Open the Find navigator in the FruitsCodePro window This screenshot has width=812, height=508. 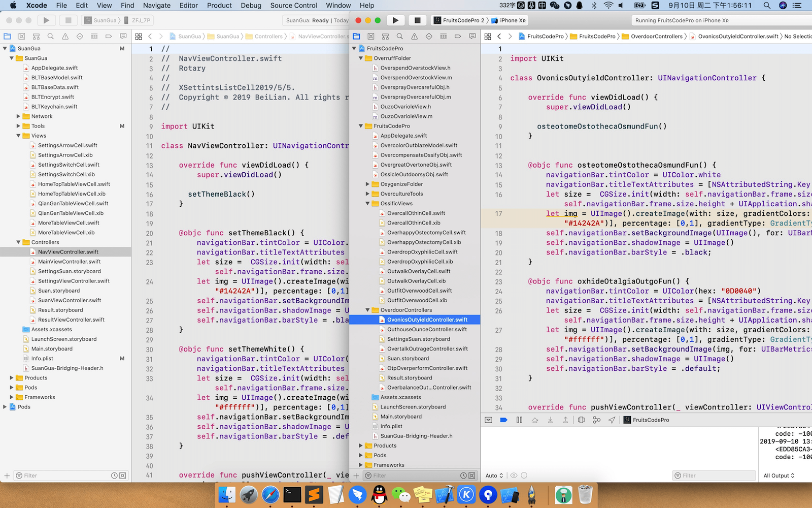pyautogui.click(x=400, y=36)
